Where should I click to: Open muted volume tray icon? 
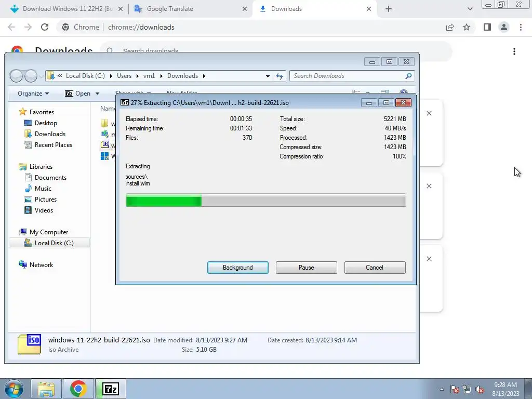480,389
